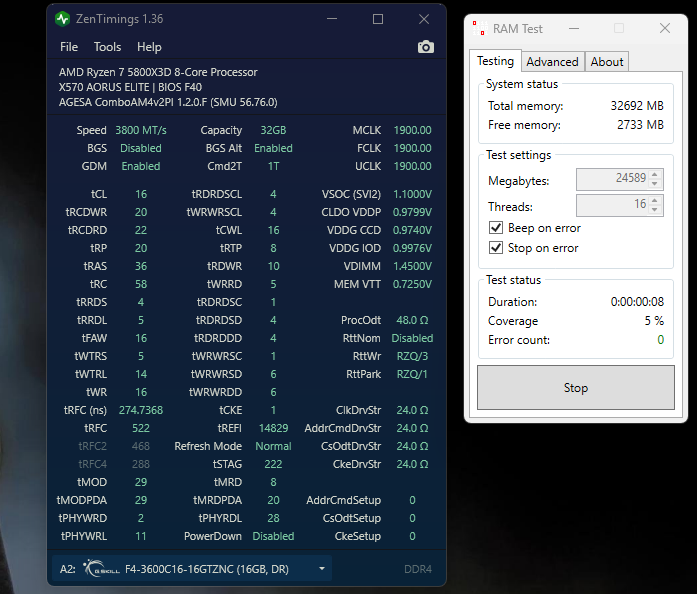This screenshot has width=697, height=594.
Task: Click the CLDO VDDP value 0.9799V
Action: click(412, 212)
